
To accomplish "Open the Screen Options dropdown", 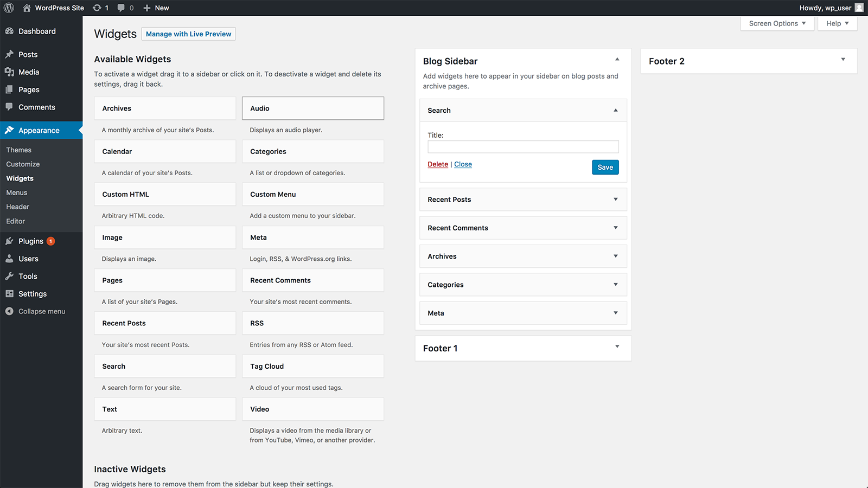I will click(777, 23).
